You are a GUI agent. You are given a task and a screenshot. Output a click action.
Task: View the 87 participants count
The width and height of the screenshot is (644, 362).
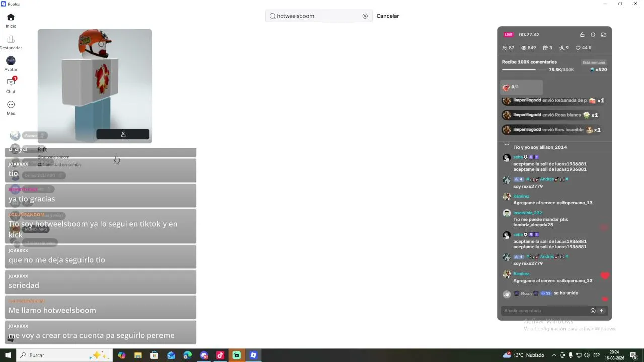click(508, 48)
